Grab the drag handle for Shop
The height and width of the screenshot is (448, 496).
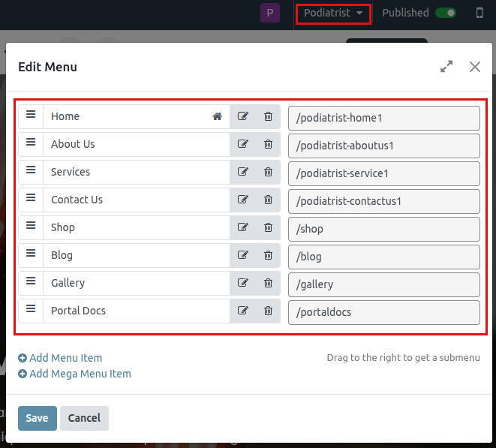[x=31, y=227]
